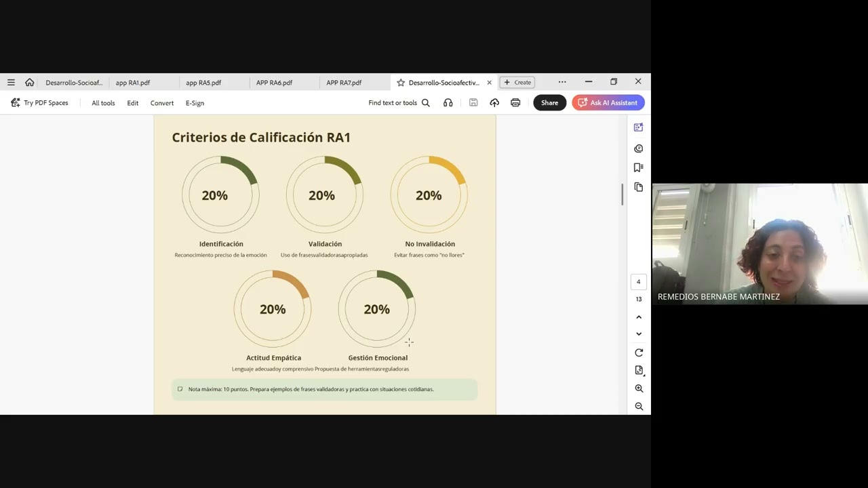Go to next page arrow
This screenshot has height=488, width=868.
[x=638, y=333]
